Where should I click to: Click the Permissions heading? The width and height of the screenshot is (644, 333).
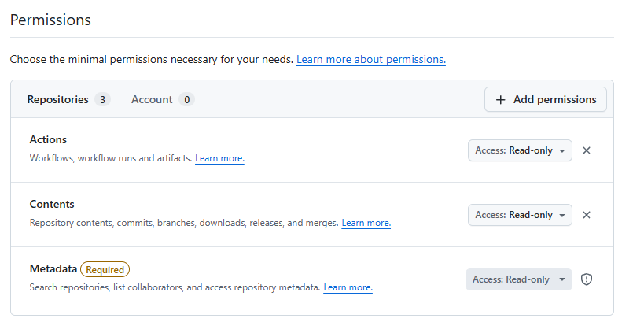click(x=50, y=20)
